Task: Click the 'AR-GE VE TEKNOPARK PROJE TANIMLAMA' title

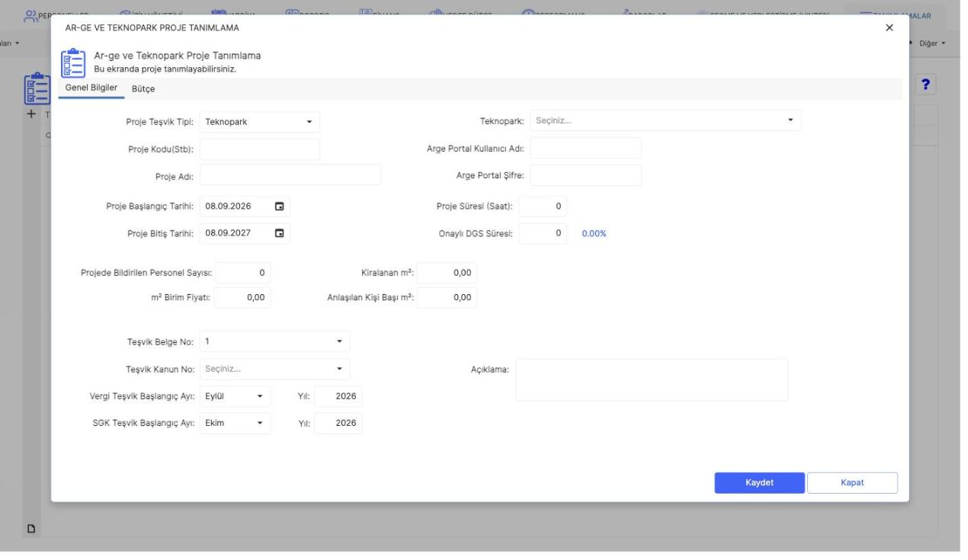Action: (152, 28)
